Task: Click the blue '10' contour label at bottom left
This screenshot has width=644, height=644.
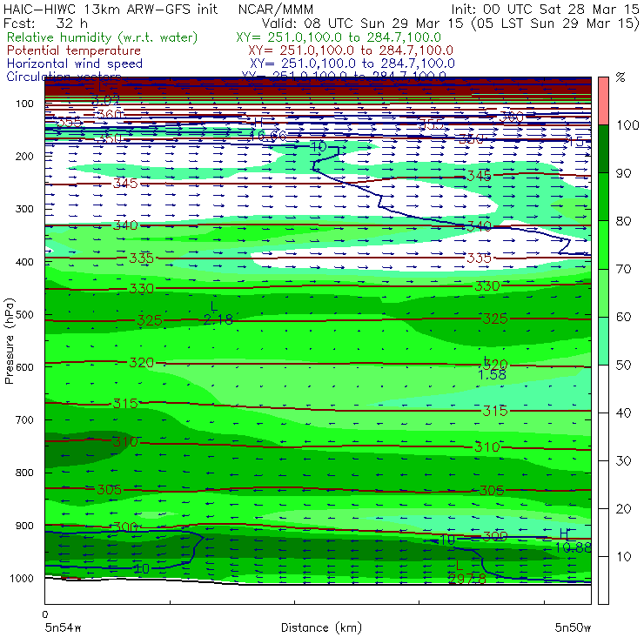Action: tap(142, 569)
